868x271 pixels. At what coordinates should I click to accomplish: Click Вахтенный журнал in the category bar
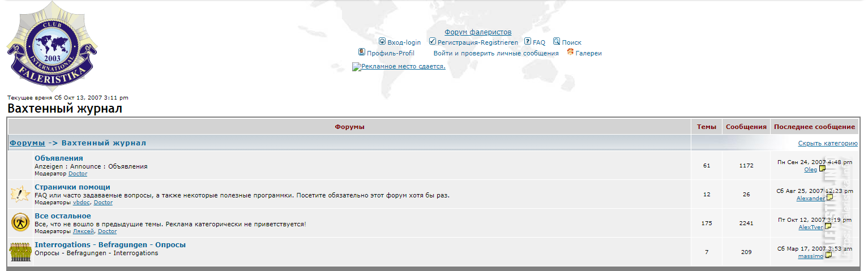[104, 143]
